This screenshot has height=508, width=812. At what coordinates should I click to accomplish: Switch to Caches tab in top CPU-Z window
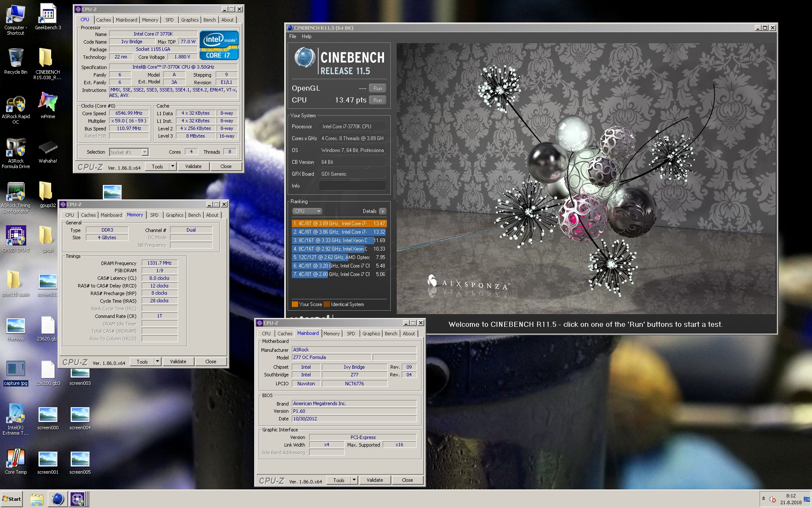pyautogui.click(x=103, y=20)
